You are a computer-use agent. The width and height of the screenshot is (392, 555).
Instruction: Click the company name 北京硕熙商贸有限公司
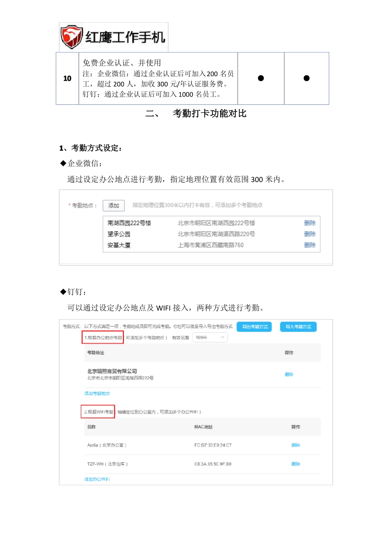(112, 371)
